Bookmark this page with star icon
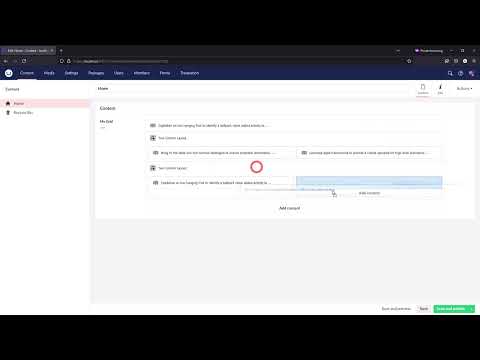 (x=409, y=61)
